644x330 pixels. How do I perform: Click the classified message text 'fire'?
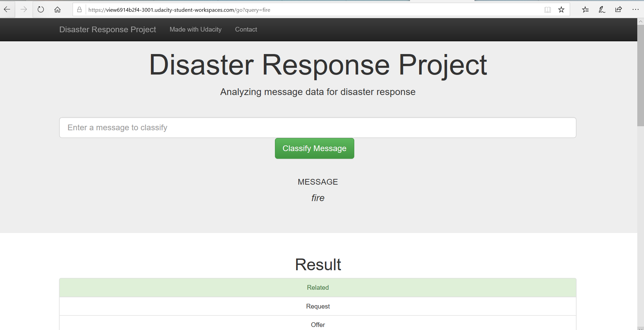(318, 198)
